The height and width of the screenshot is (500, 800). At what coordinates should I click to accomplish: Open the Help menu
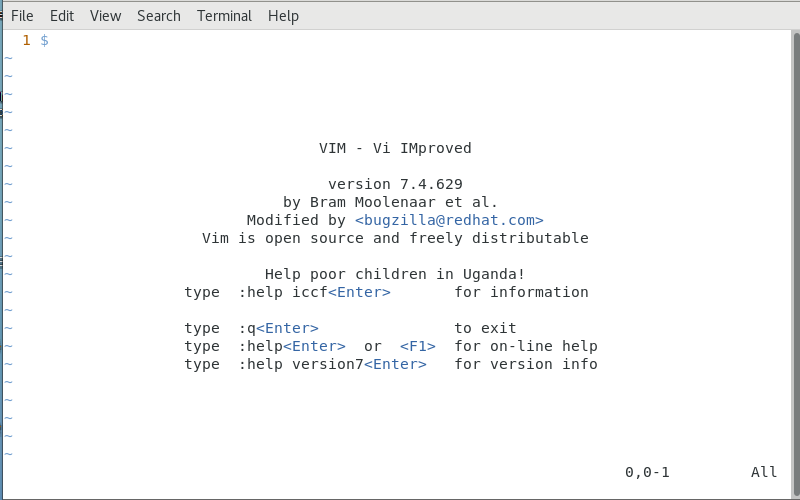(x=283, y=16)
